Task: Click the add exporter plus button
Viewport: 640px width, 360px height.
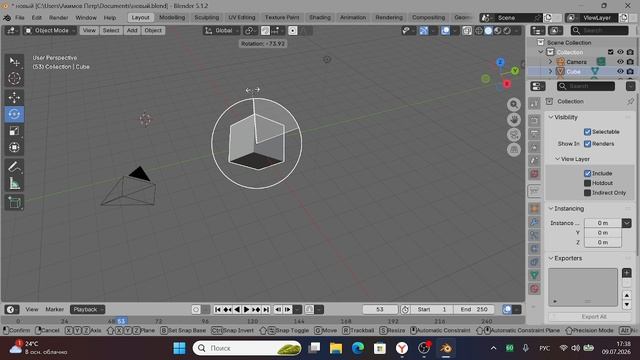Action: pos(627,273)
